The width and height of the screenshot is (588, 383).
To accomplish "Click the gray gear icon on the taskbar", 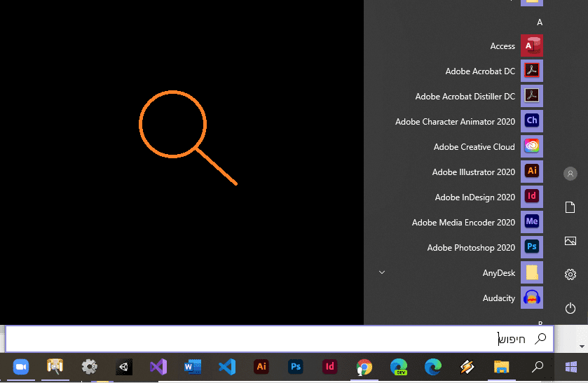I will coord(89,366).
